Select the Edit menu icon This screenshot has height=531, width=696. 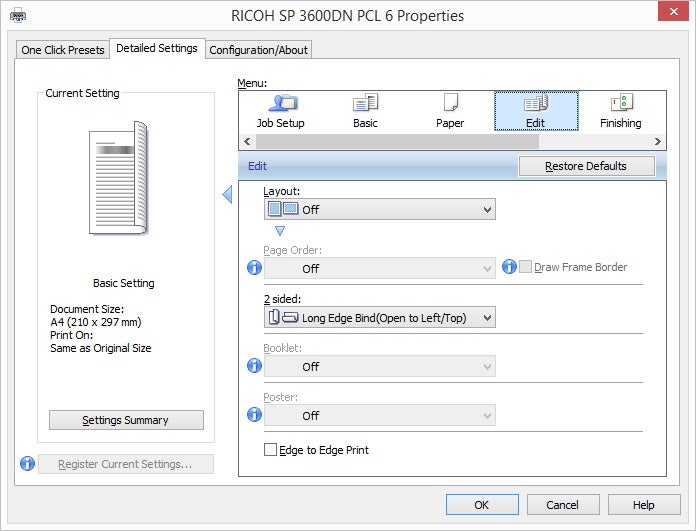[x=535, y=110]
